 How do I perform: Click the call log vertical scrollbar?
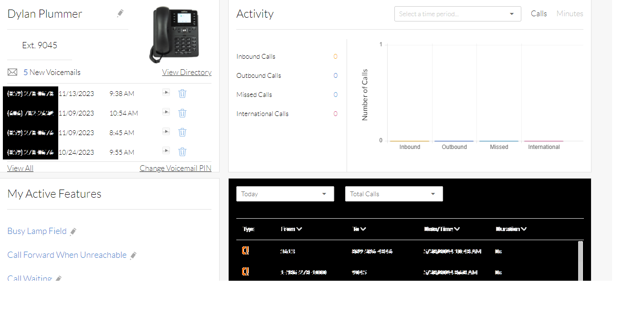[581, 260]
